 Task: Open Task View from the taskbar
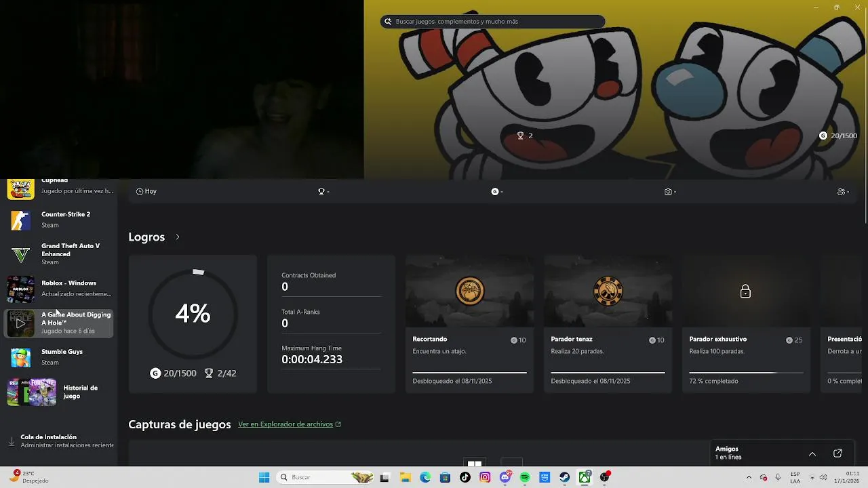(384, 477)
